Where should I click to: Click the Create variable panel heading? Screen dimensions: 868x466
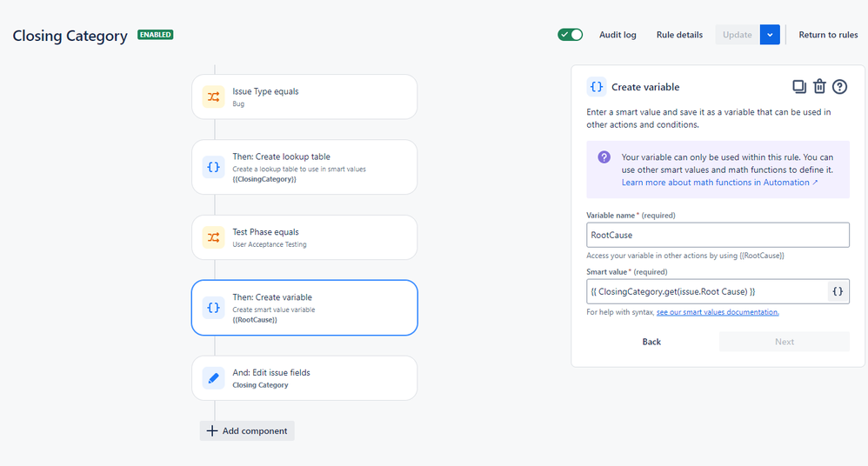point(645,87)
